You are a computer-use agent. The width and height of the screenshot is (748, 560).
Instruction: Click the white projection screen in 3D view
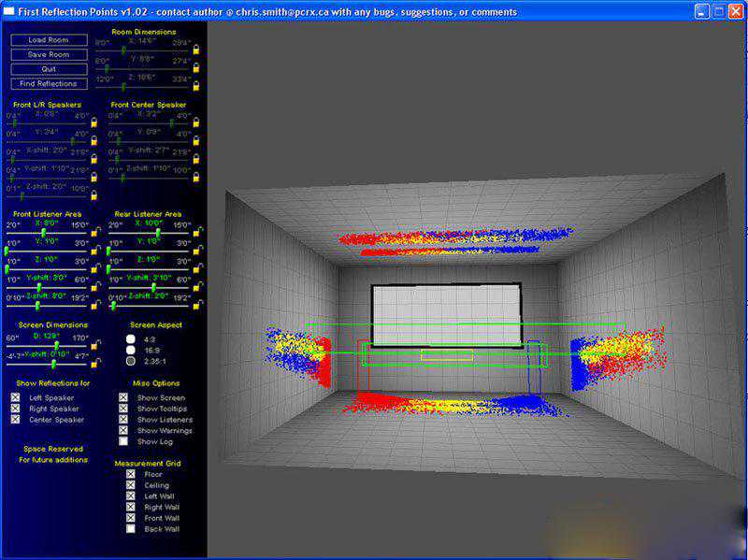(x=446, y=315)
